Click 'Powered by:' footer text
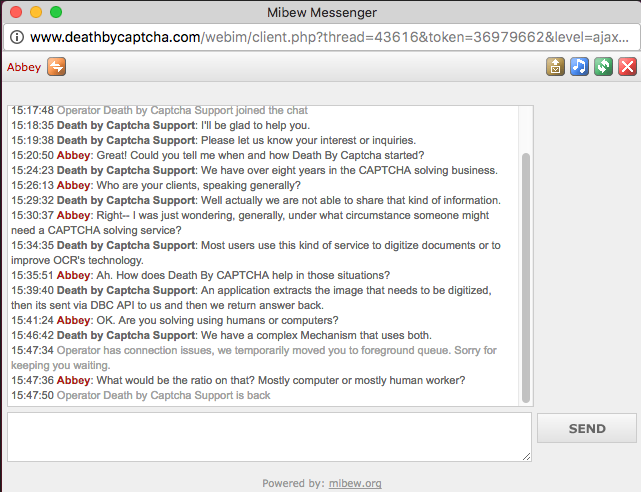 point(294,483)
